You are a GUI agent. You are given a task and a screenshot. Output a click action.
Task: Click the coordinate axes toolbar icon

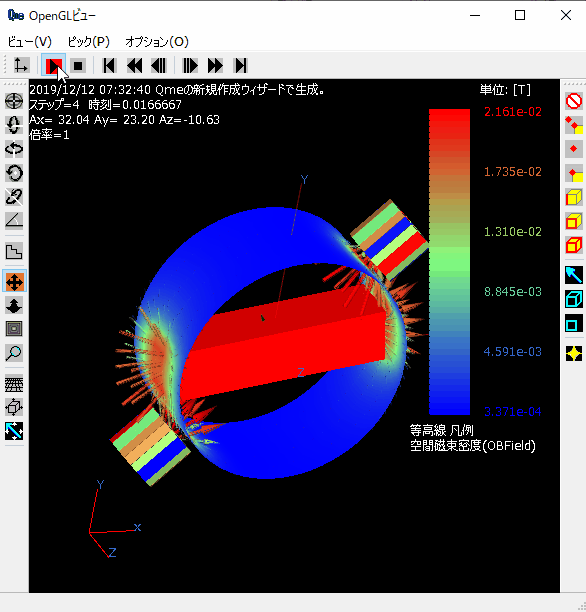click(21, 65)
